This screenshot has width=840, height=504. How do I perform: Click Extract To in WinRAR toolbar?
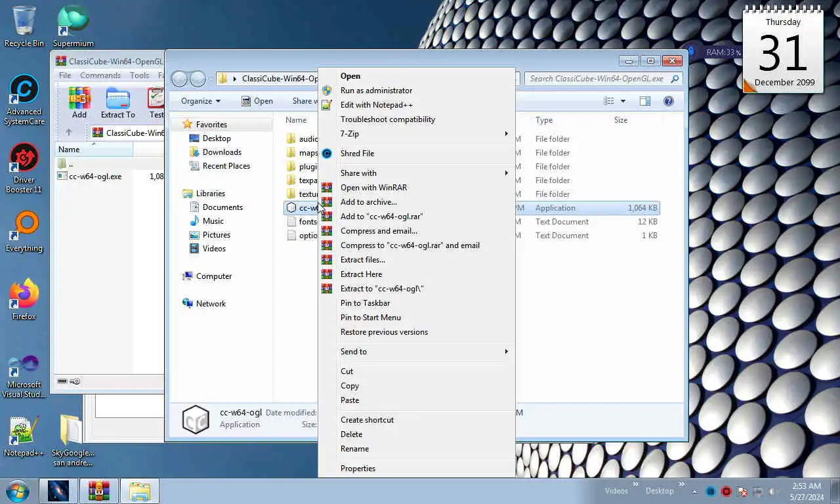click(x=118, y=103)
